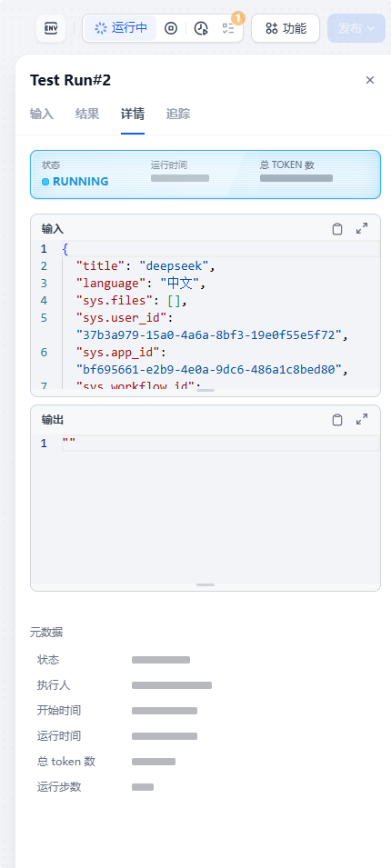Grab the output editor resize handle

(x=206, y=584)
